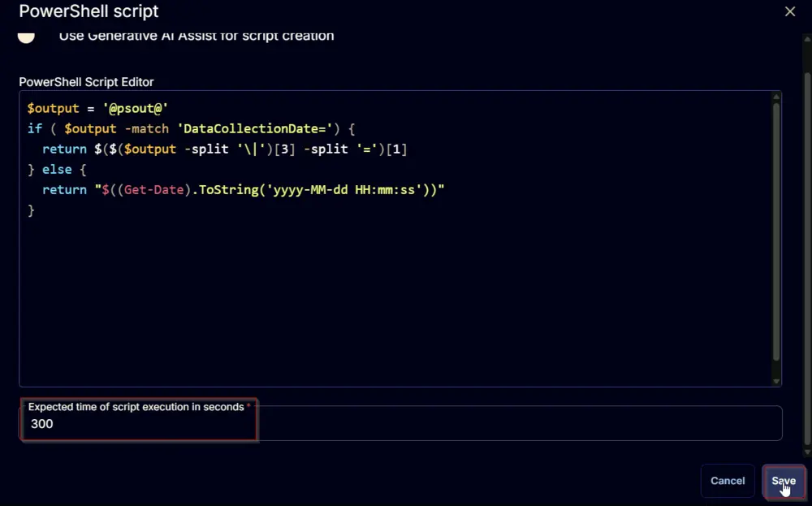Close the PowerShell script dialog

[x=790, y=11]
